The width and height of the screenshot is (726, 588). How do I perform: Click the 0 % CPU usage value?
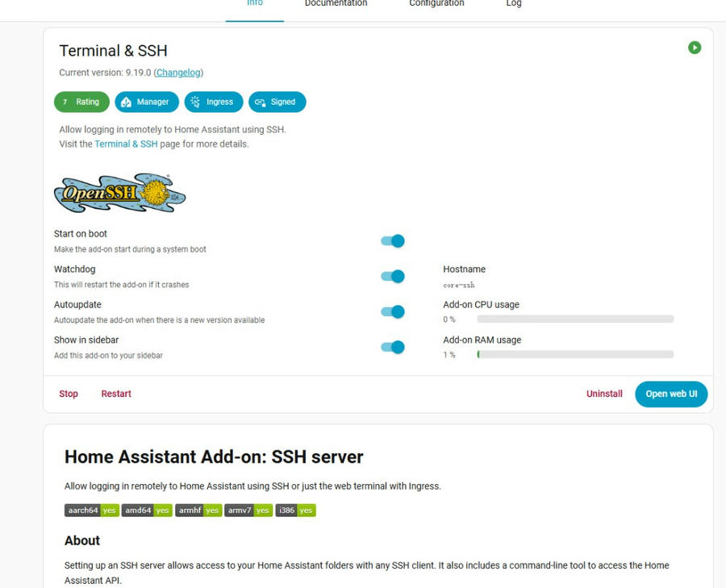click(449, 319)
